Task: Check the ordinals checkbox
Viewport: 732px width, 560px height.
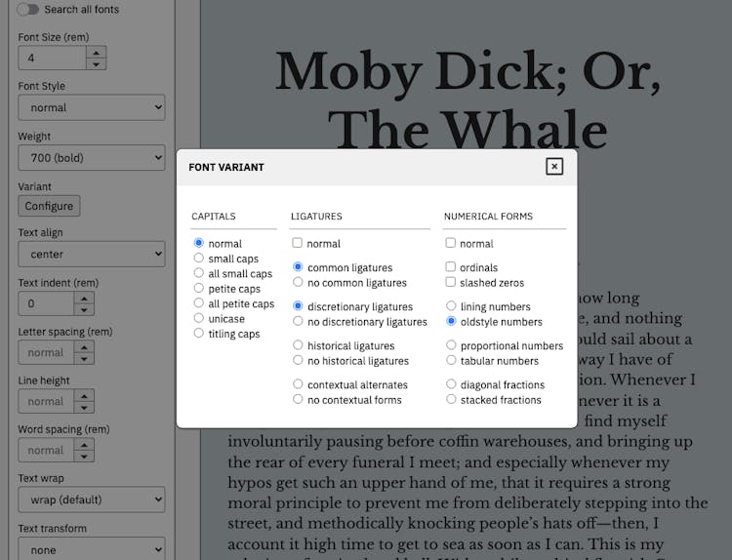Action: 451,267
